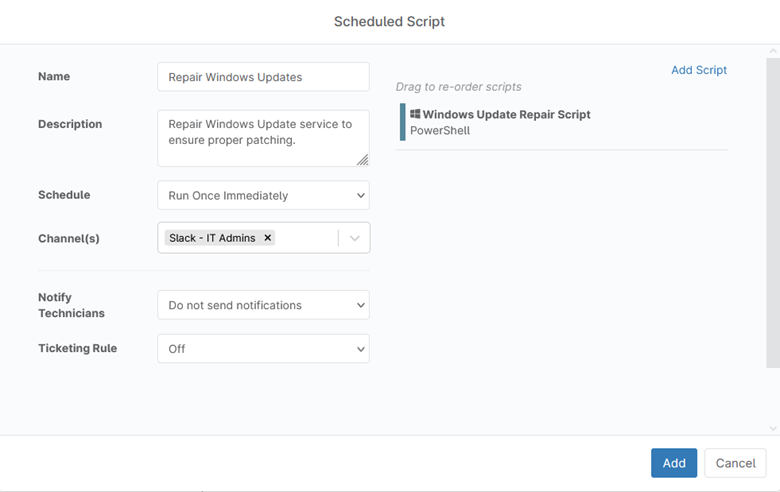780x492 pixels.
Task: Click the Ticketing Rule field label
Action: [77, 349]
